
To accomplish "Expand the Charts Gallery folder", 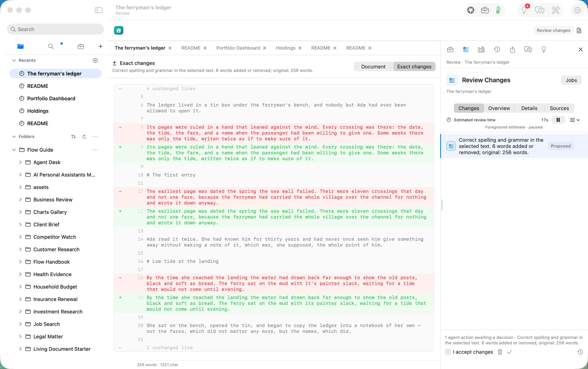I will click(x=20, y=212).
